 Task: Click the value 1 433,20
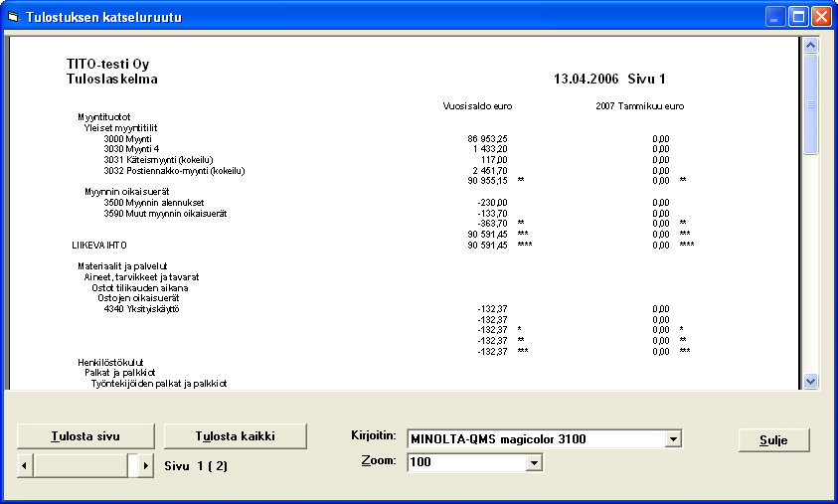(489, 149)
